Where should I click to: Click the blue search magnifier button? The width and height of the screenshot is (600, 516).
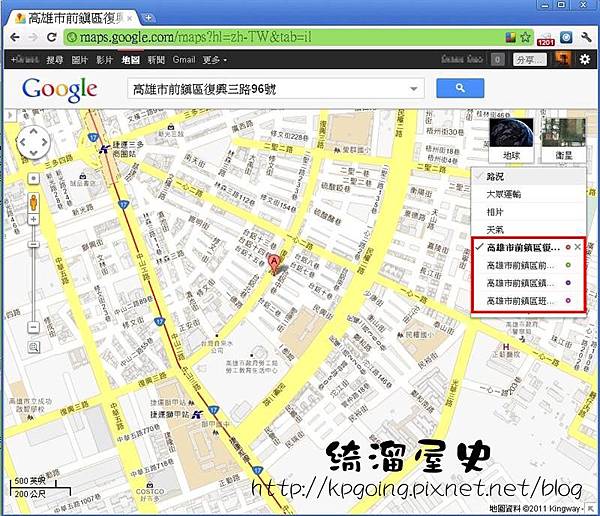pyautogui.click(x=460, y=88)
